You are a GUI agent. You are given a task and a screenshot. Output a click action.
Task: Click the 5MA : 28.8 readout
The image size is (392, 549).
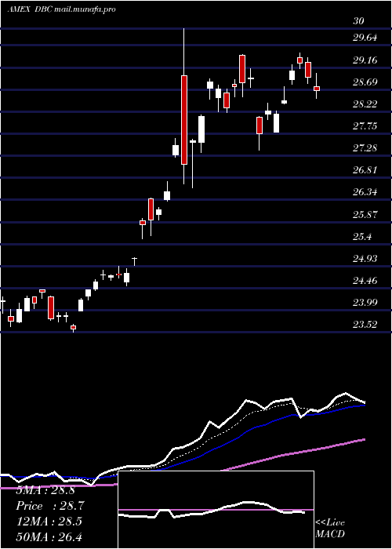(x=45, y=490)
